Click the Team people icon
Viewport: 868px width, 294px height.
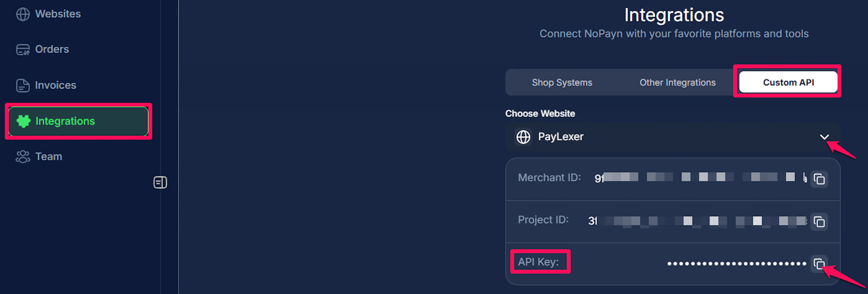coord(23,157)
